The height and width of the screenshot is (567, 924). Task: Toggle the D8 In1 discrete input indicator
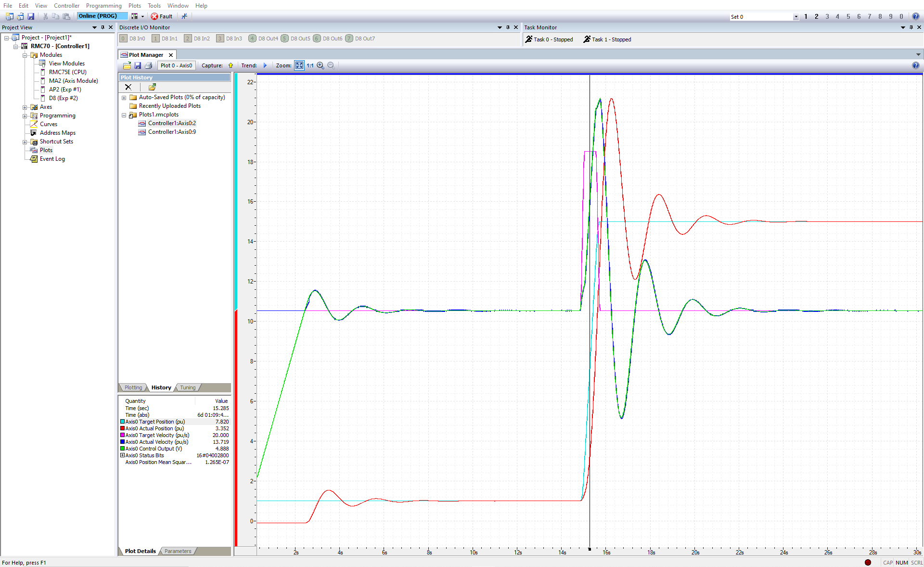click(x=155, y=39)
